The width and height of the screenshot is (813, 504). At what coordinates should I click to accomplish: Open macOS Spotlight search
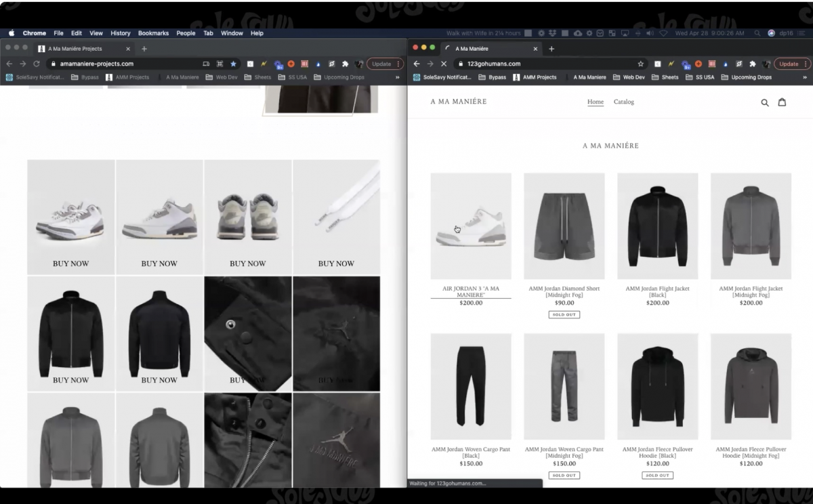[757, 33]
